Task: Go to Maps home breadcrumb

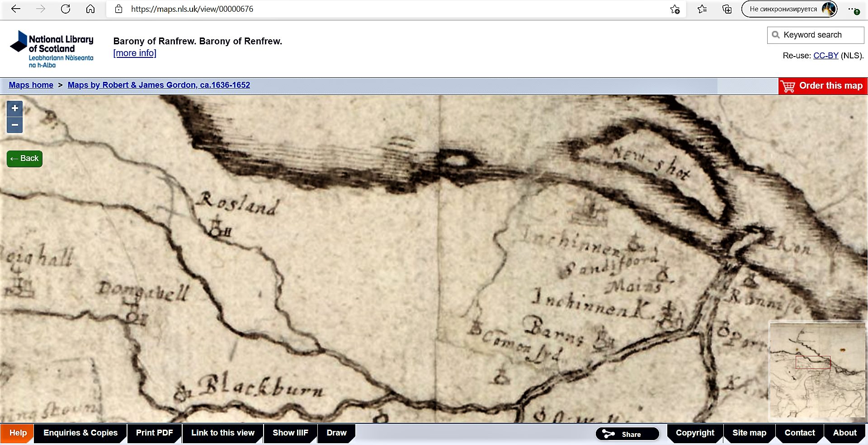Action: coord(31,85)
